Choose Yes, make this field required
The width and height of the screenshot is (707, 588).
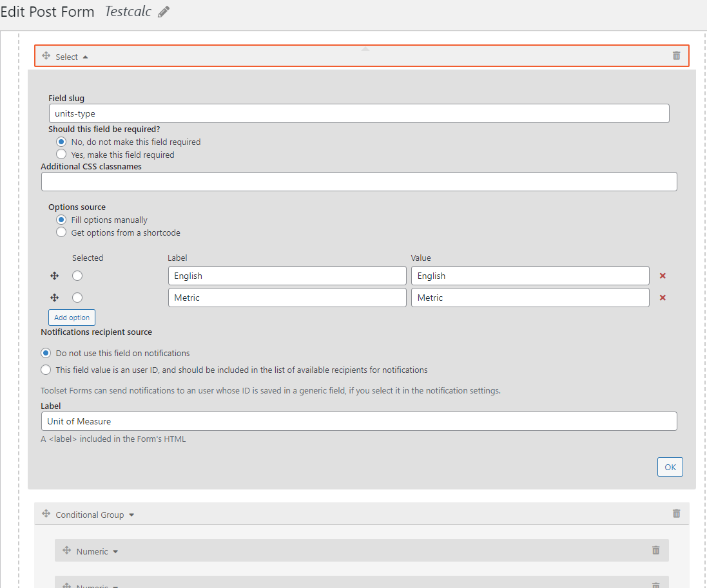(x=61, y=155)
